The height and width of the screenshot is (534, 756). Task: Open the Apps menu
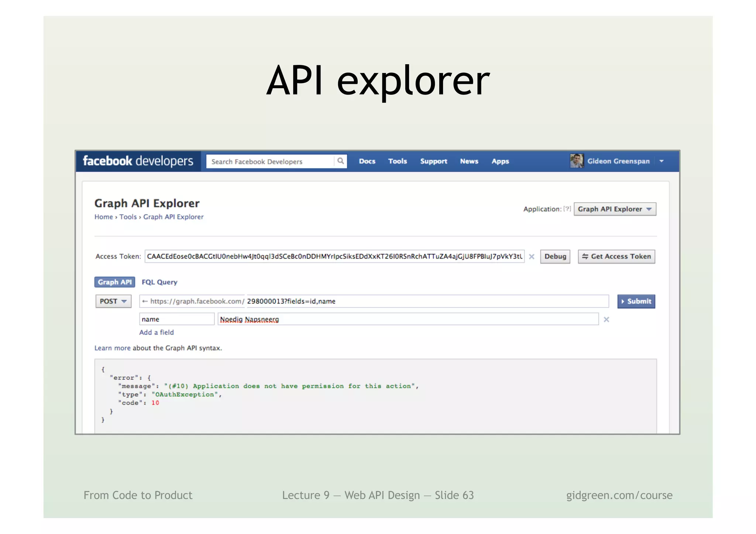(500, 161)
